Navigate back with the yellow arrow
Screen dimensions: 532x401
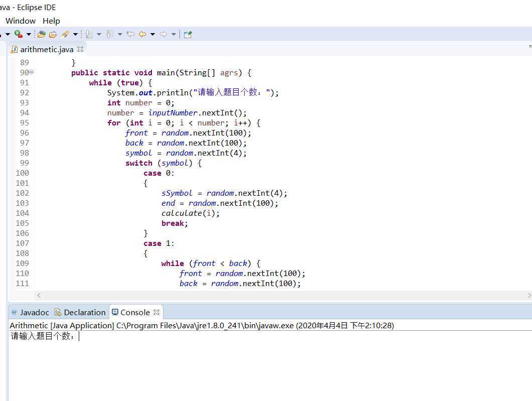pos(142,34)
